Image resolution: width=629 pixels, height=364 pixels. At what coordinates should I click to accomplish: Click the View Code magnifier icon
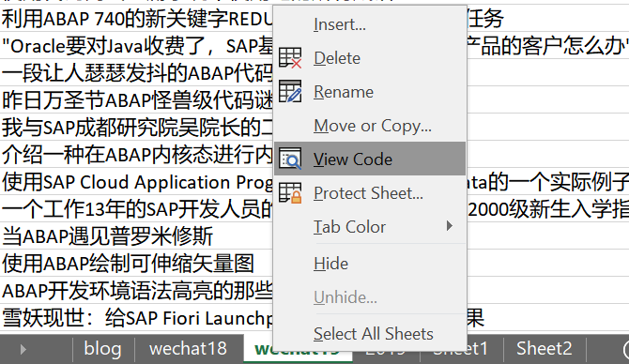[290, 159]
